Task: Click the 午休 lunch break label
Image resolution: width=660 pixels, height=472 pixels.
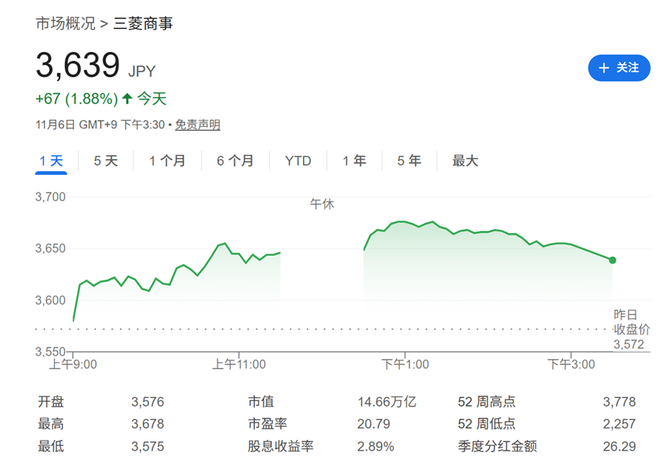Action: point(322,203)
